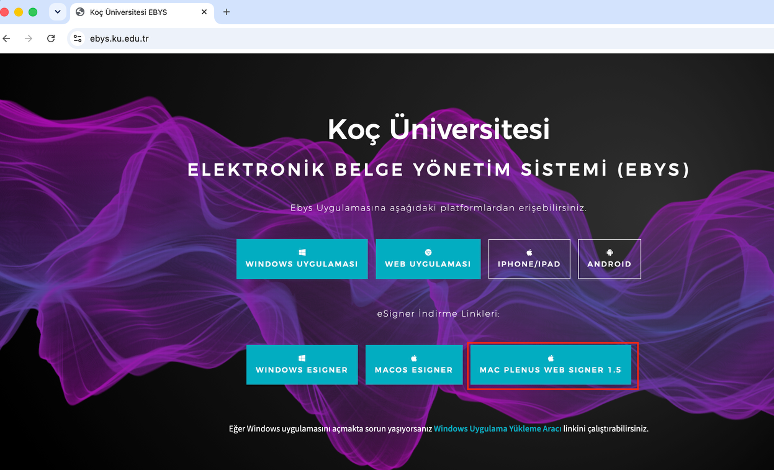Open the Windows Uygulaması button

coord(302,259)
